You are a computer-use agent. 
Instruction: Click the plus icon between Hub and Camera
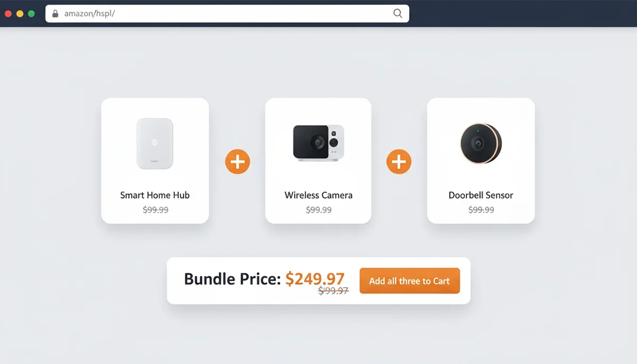pos(237,161)
